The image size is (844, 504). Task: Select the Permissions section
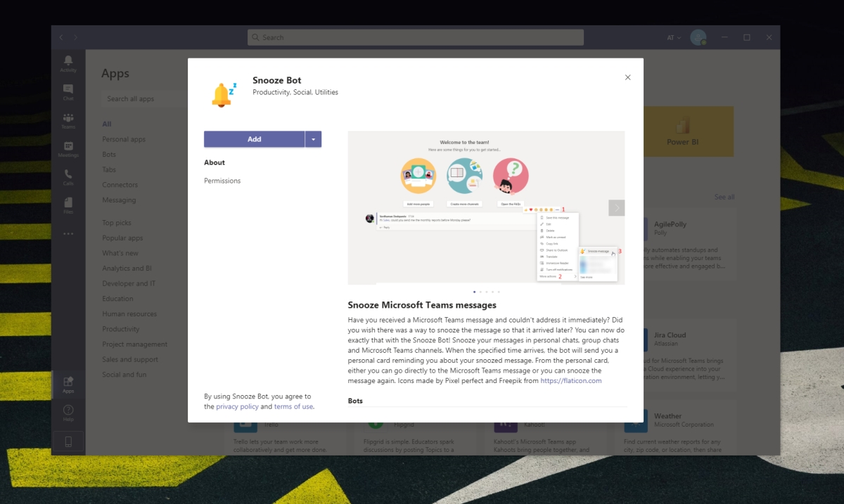click(x=222, y=181)
